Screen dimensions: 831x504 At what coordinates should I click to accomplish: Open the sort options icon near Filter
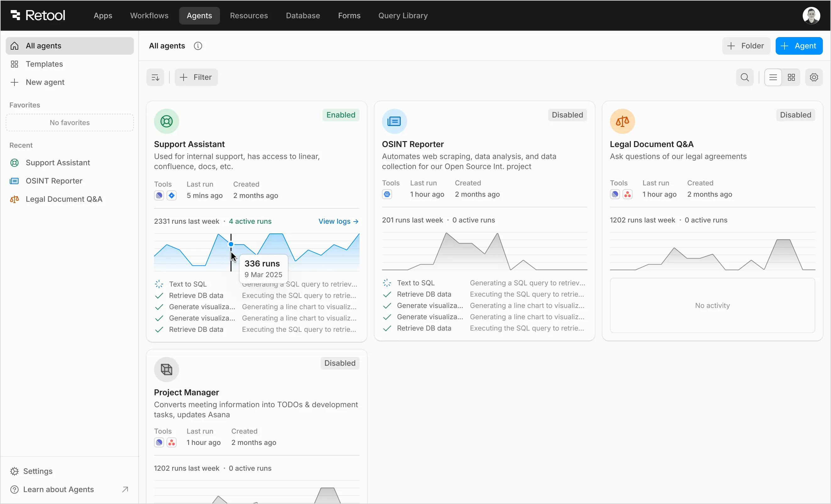tap(155, 77)
